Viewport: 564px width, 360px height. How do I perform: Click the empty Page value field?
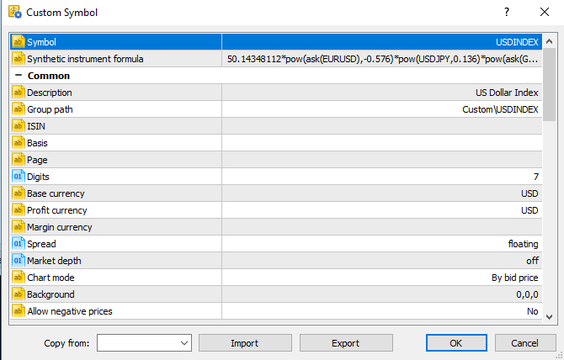[x=382, y=160]
